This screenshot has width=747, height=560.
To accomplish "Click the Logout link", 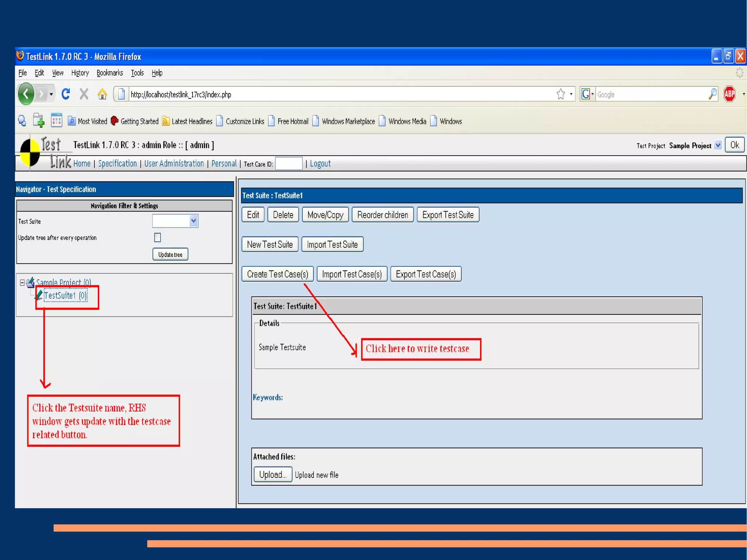I will pos(320,163).
